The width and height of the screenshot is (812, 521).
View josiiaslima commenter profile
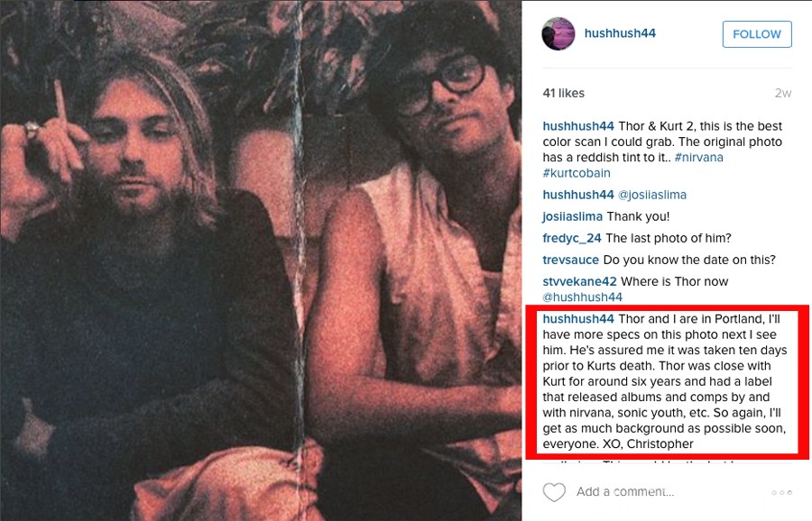[x=572, y=216]
